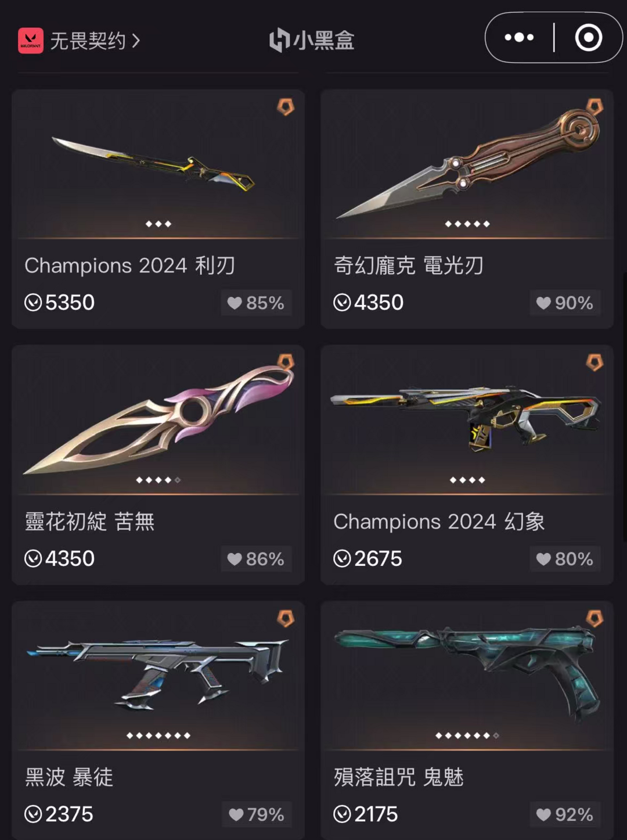
Task: Open the 奇幻龐克 電光刃 knife thumbnail
Action: tap(467, 163)
